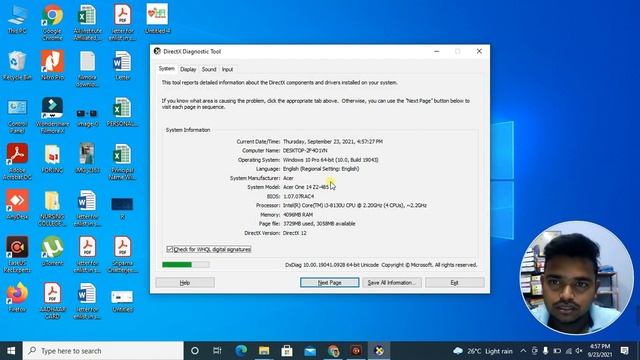
Task: Switch to the Input tab
Action: [x=227, y=69]
